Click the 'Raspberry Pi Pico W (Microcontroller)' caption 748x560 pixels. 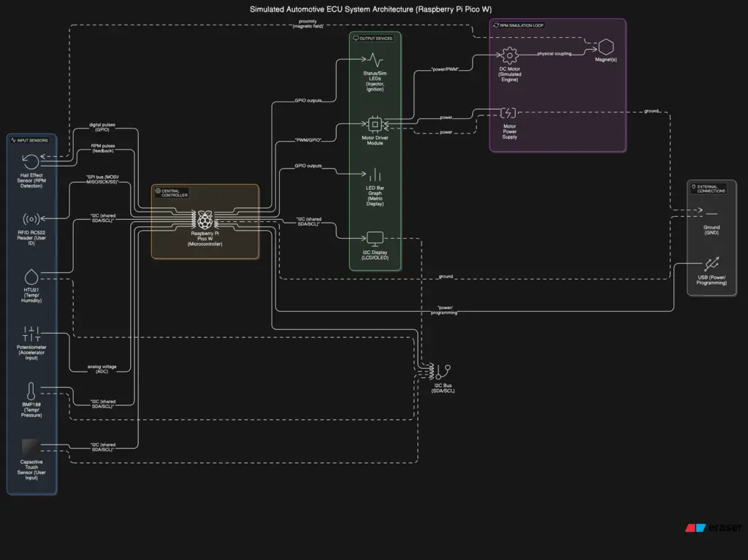pos(205,239)
